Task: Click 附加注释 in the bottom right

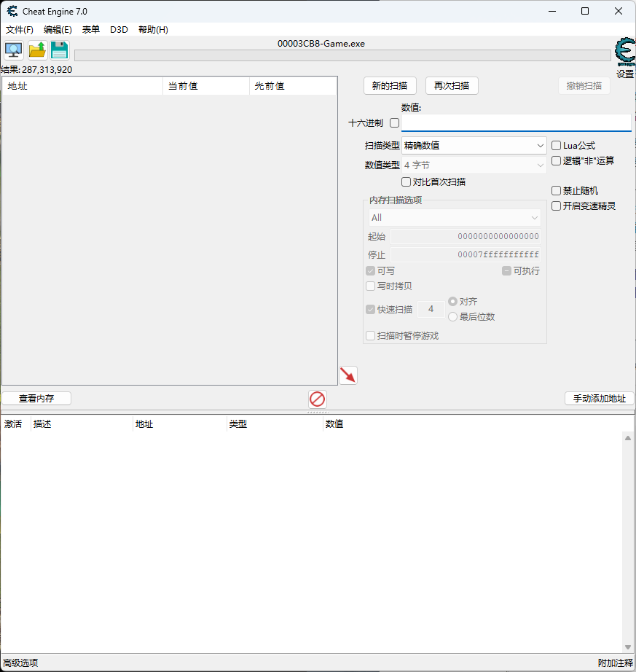Action: click(x=616, y=663)
